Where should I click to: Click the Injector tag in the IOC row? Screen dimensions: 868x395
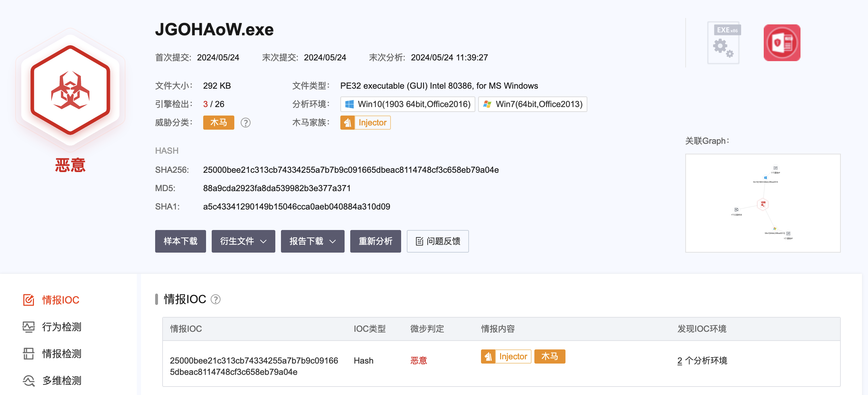click(x=506, y=356)
